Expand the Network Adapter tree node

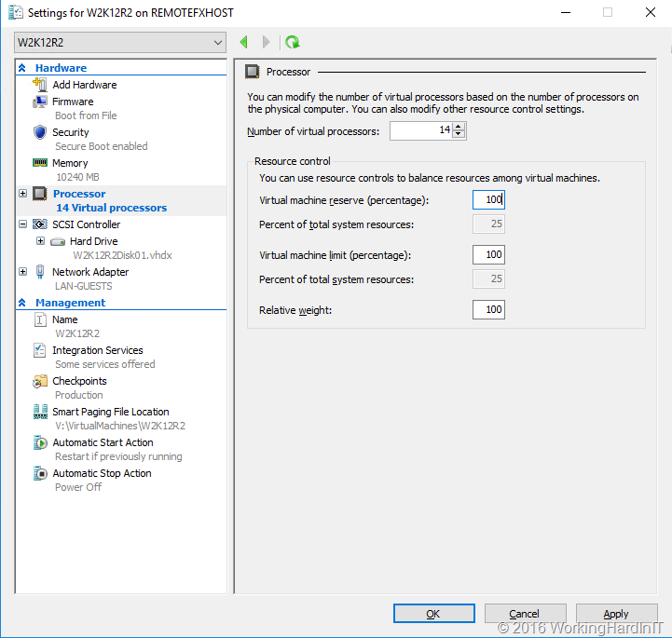click(x=22, y=271)
